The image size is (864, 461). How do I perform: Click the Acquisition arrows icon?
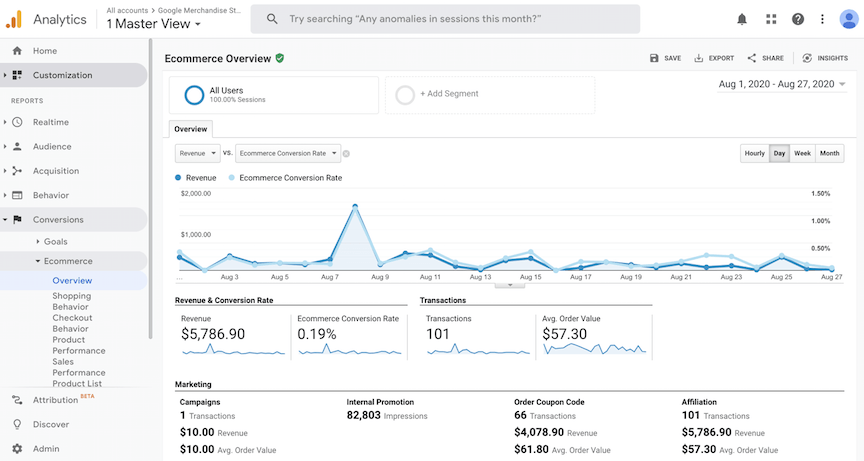(x=17, y=171)
